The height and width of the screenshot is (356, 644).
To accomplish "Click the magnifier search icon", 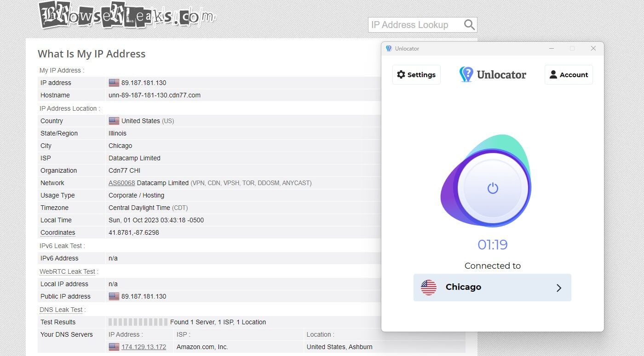I will [x=469, y=25].
